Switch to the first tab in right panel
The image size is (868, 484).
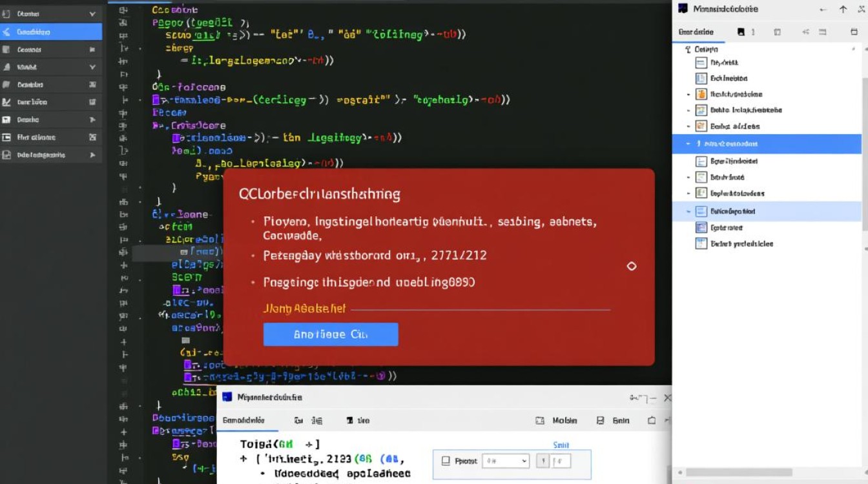pos(696,32)
